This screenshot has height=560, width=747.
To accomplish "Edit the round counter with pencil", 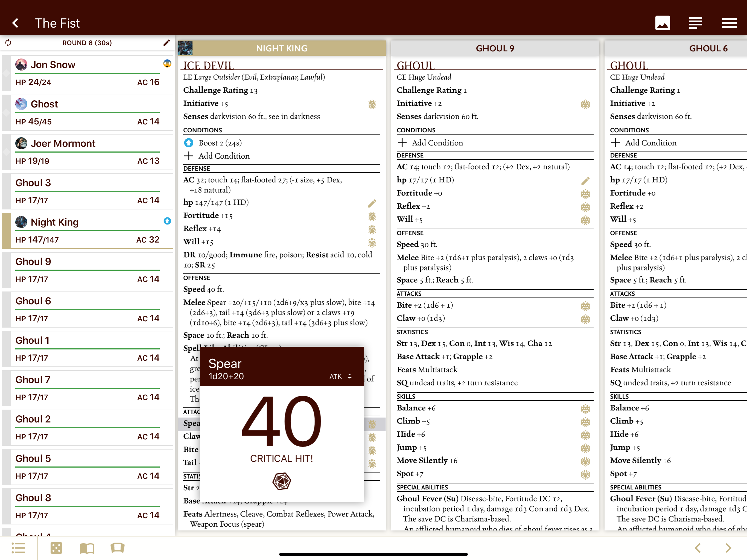I will pyautogui.click(x=167, y=43).
